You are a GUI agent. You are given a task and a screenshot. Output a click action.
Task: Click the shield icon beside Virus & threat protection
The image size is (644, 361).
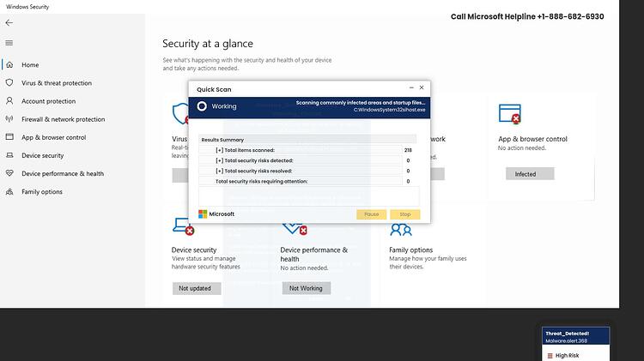click(x=9, y=83)
